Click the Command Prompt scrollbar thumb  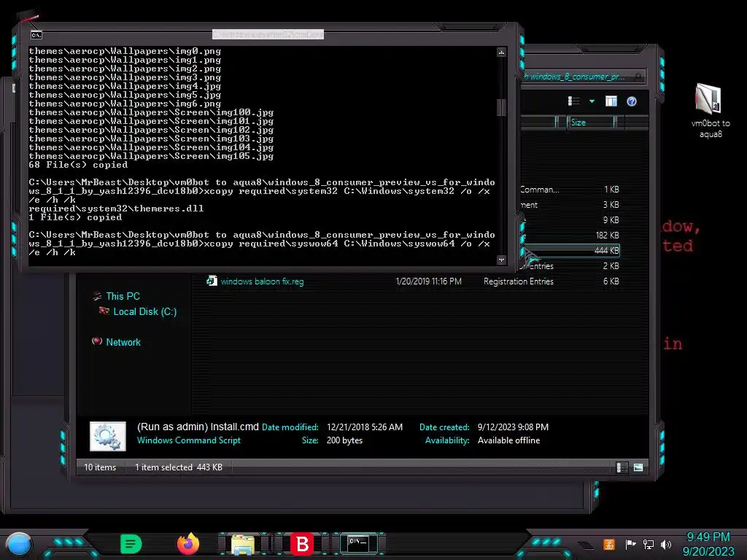(501, 107)
